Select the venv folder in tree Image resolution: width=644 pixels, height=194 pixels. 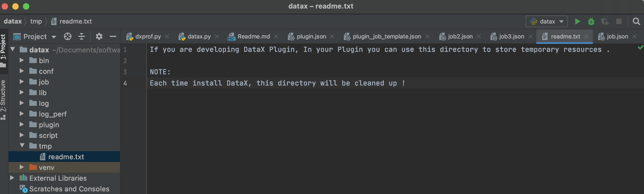(46, 168)
